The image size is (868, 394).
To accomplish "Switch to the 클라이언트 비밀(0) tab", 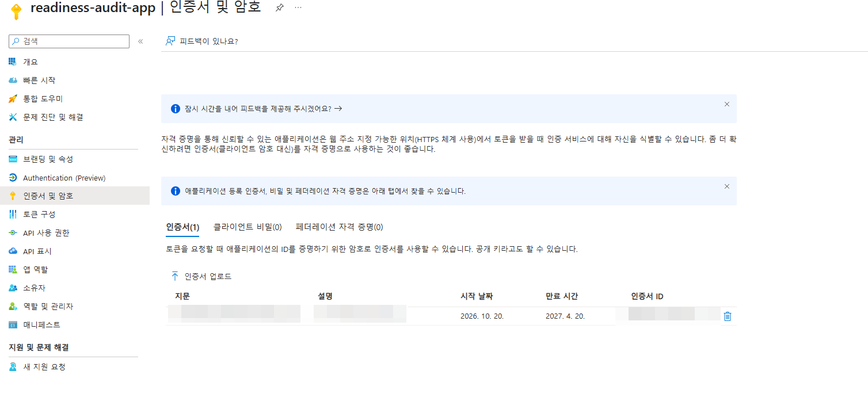I will [x=248, y=227].
